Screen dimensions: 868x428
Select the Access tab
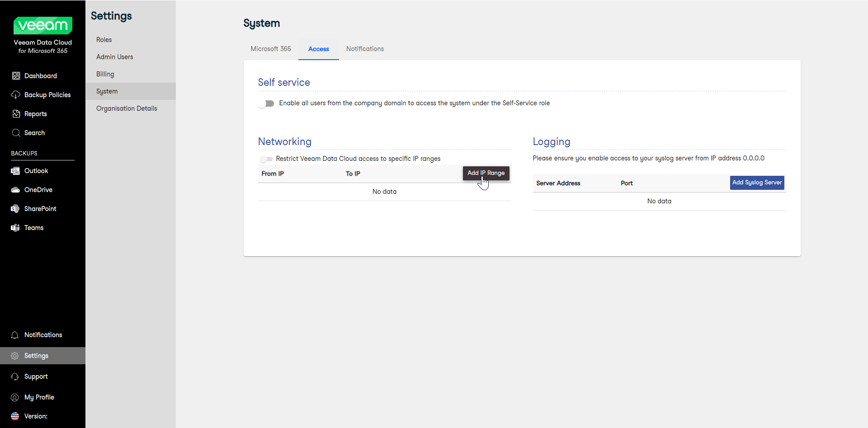coord(319,49)
